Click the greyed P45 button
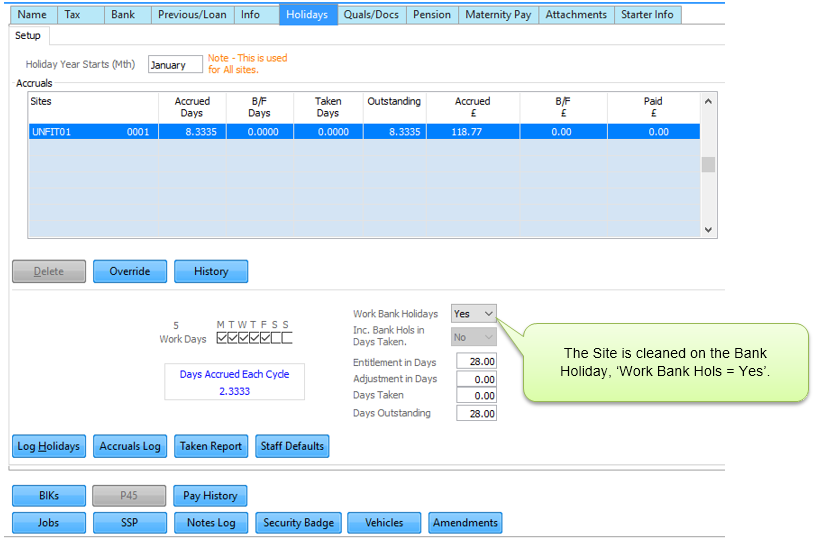Screen dimensions: 814x539 click(x=129, y=495)
